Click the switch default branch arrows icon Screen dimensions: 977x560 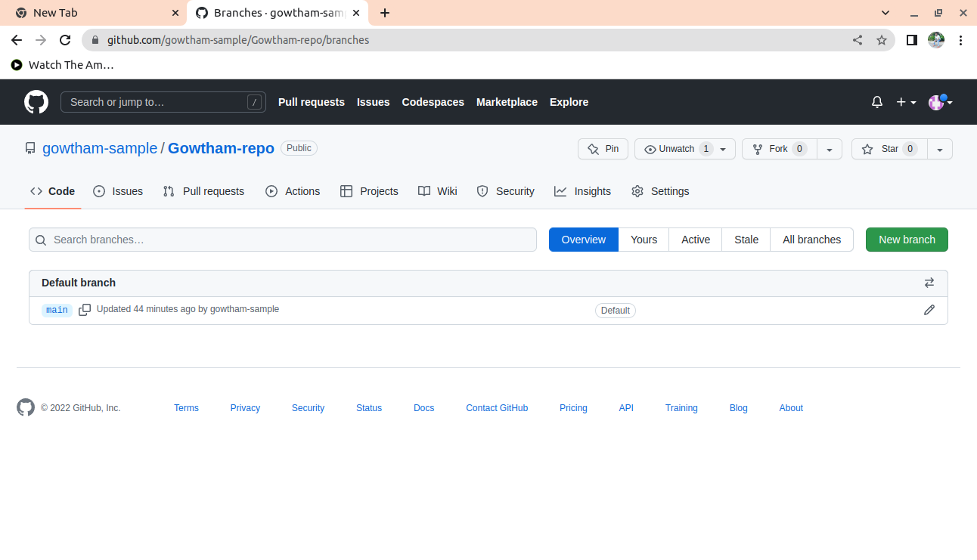[929, 283]
